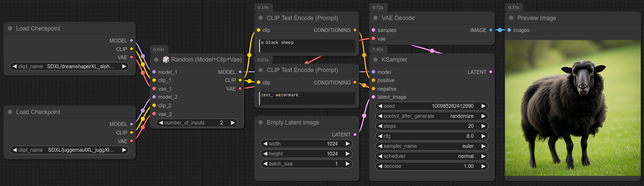Click the vae_1 input dot
This screenshot has height=186, width=644.
(x=154, y=89)
